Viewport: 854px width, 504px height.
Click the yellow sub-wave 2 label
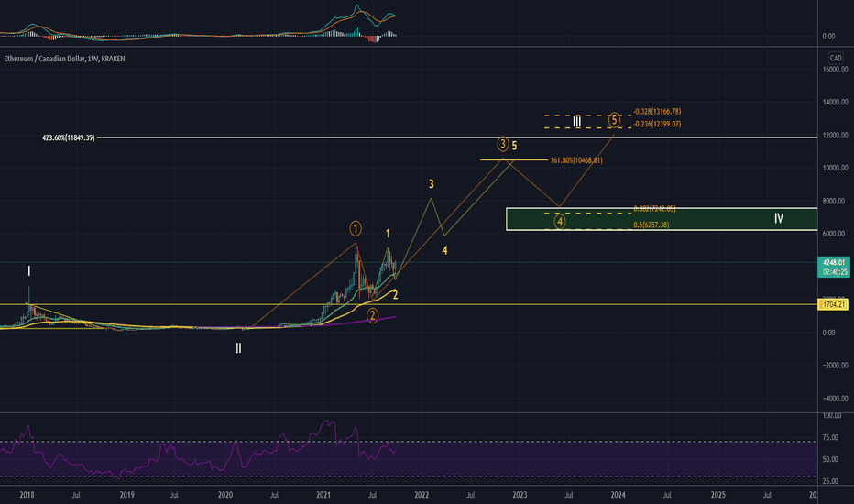tap(396, 295)
